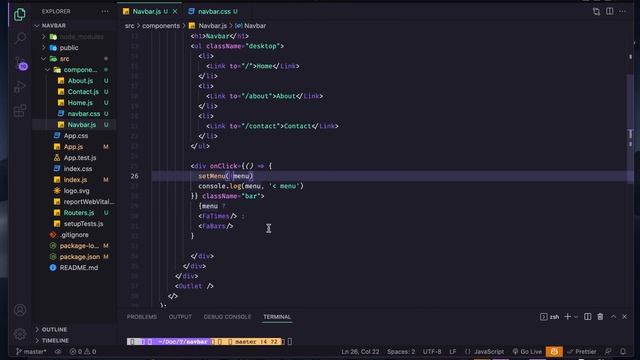
Task: Switch to the Problems panel tab
Action: [x=142, y=317]
